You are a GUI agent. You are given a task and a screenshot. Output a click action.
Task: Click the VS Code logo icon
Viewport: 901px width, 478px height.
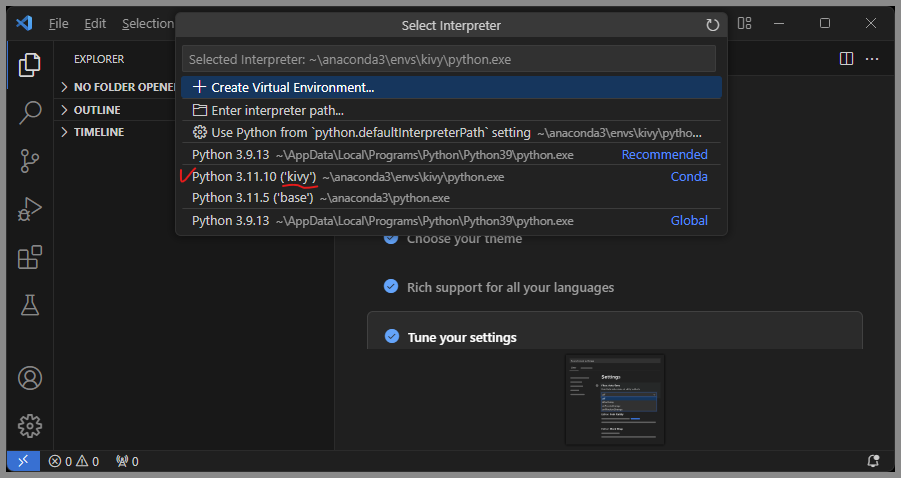[x=24, y=24]
